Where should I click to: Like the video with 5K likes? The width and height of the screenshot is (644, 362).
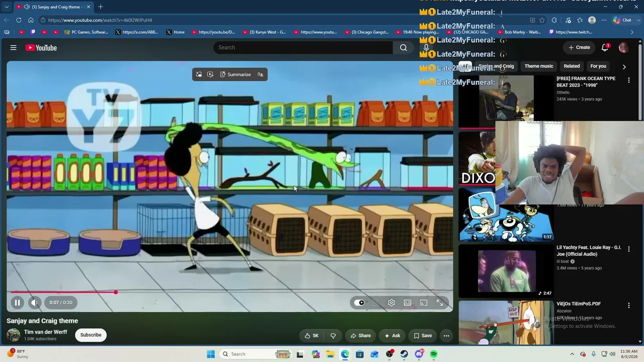[x=311, y=335]
